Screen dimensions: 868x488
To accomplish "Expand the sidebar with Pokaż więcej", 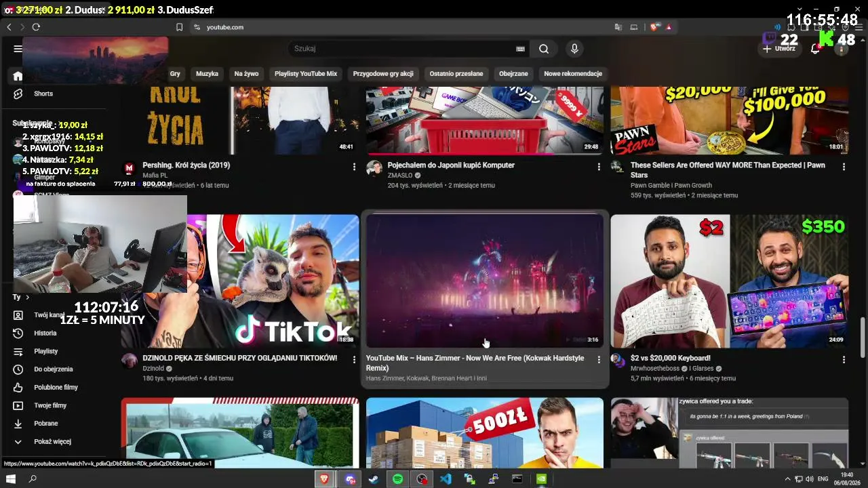I will point(53,442).
